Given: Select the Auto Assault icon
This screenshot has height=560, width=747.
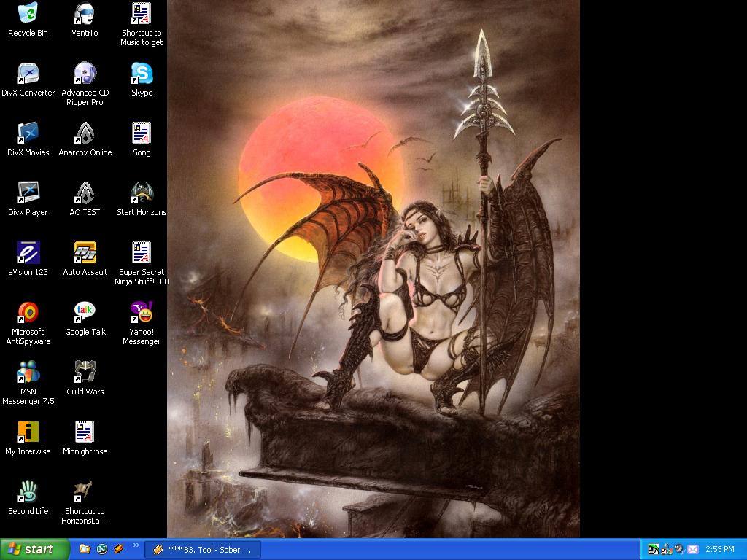Looking at the screenshot, I should 85,253.
